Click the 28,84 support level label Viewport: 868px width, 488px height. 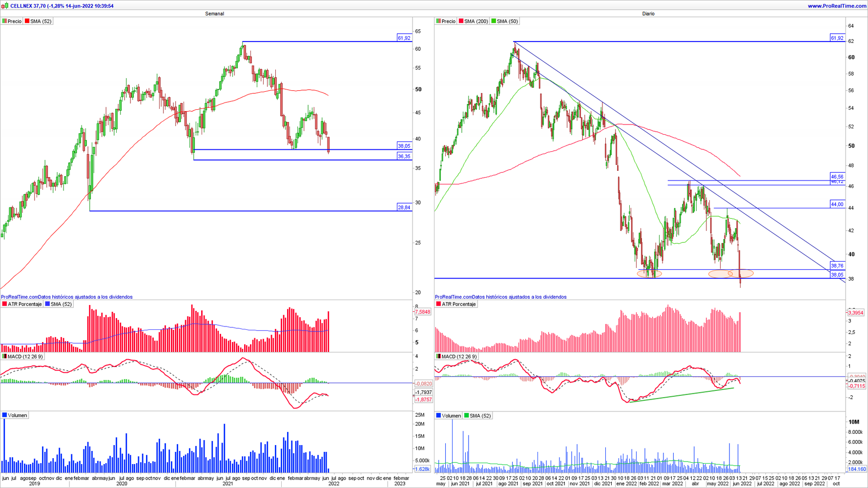coord(404,207)
